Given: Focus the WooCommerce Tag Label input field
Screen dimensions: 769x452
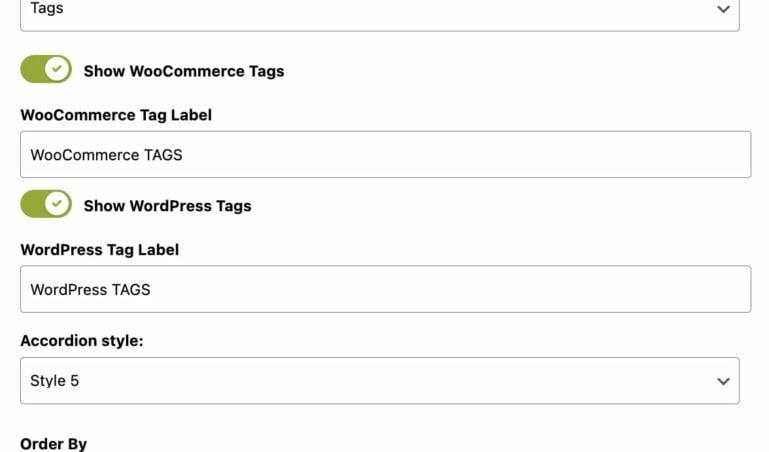Looking at the screenshot, I should click(385, 154).
